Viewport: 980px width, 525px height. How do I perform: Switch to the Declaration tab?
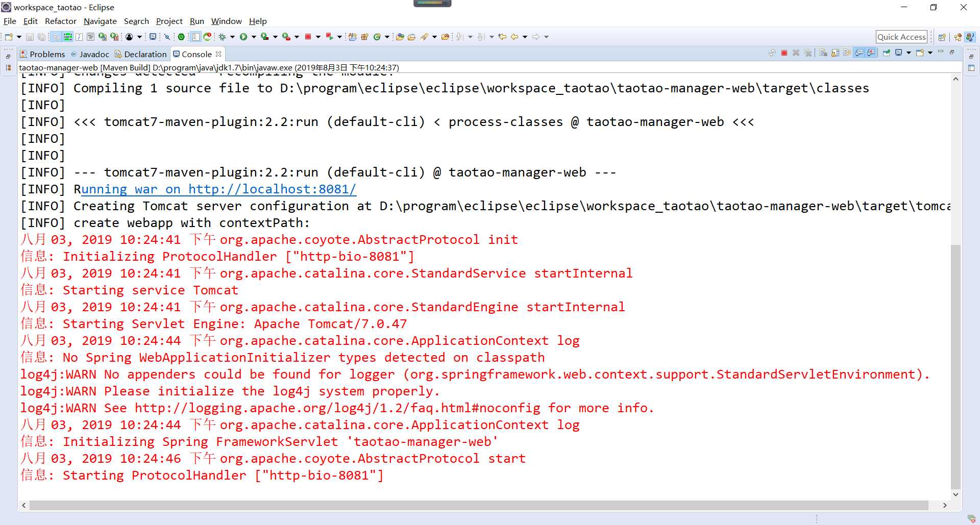(141, 54)
